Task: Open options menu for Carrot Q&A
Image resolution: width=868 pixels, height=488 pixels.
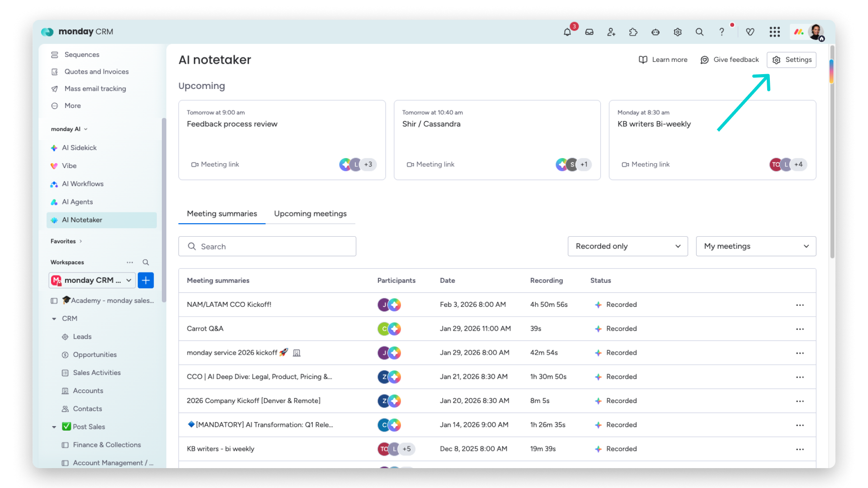Action: tap(800, 329)
